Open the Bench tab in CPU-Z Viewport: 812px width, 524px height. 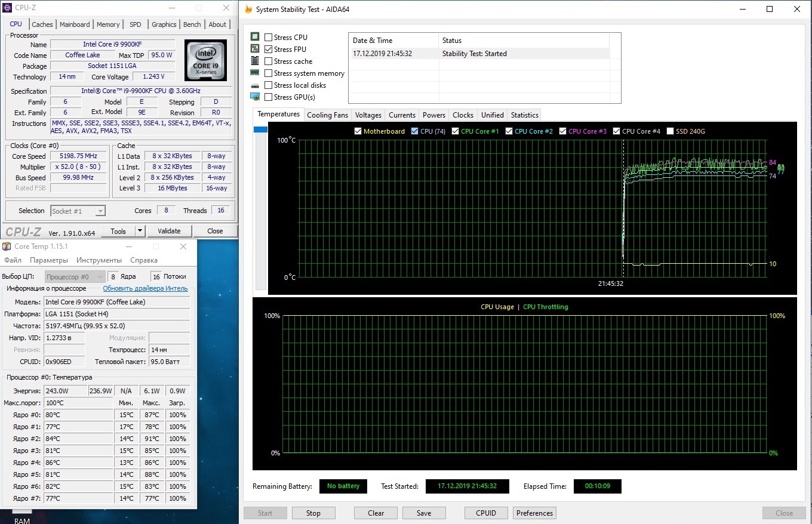[x=192, y=24]
